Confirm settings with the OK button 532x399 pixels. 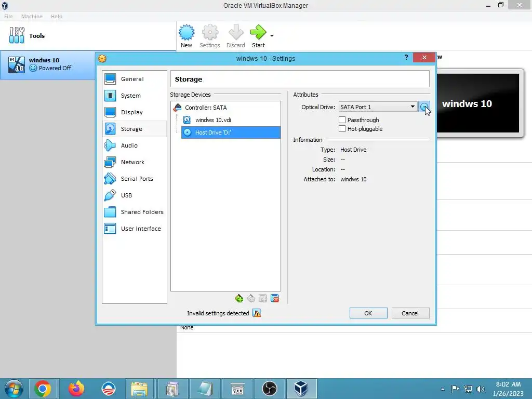tap(368, 313)
